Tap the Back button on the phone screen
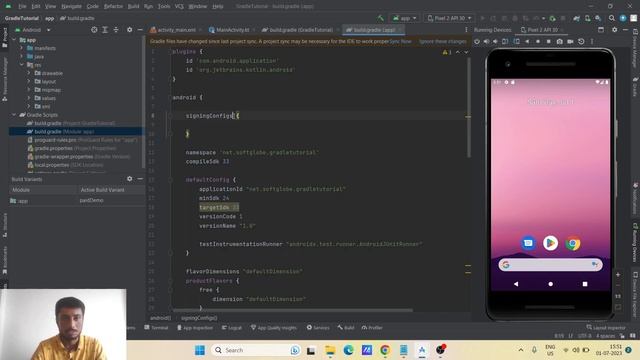Screen dimensions: 640x360 tap(516, 284)
